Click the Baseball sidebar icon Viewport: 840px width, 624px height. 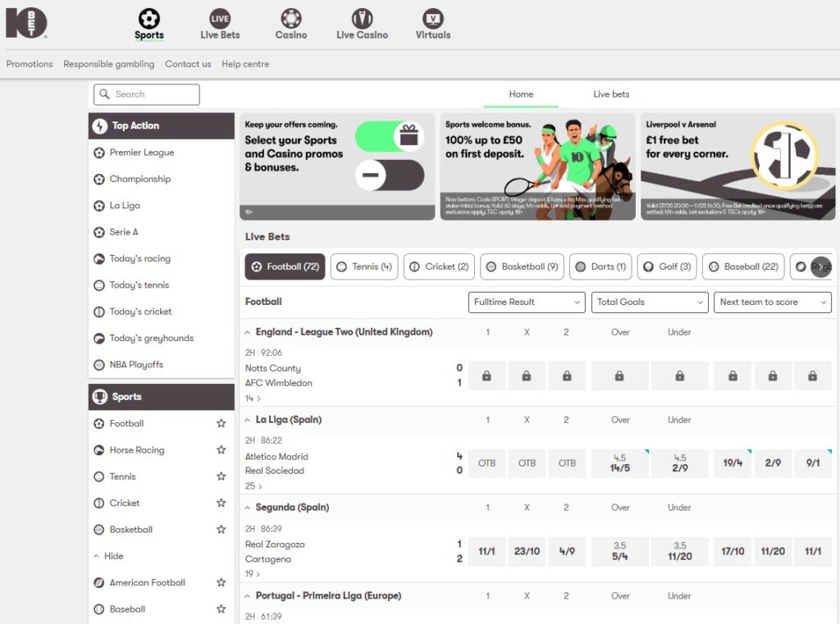[99, 609]
